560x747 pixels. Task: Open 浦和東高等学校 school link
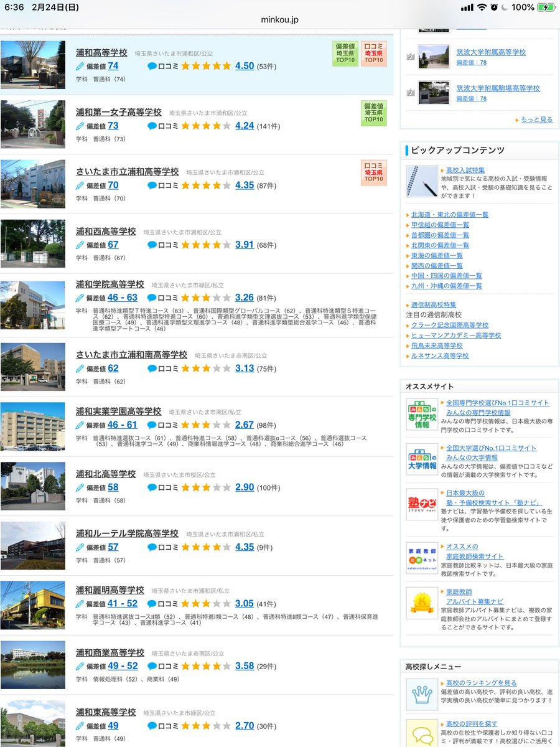[106, 712]
